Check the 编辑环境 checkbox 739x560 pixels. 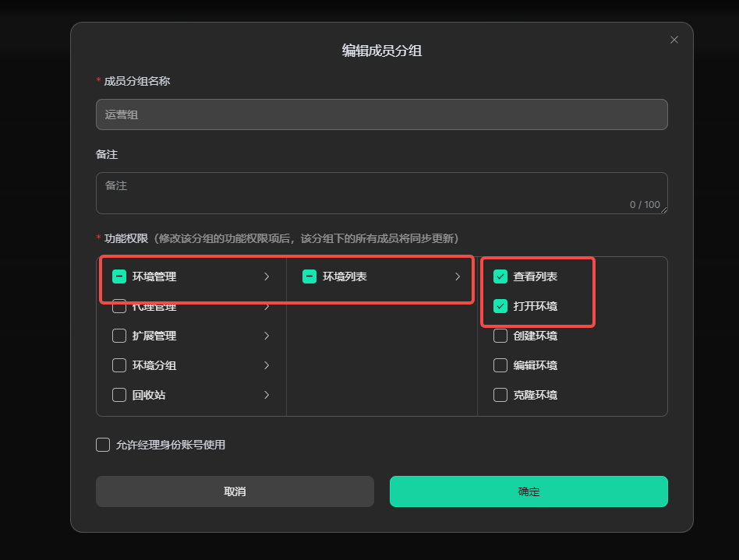coord(500,365)
